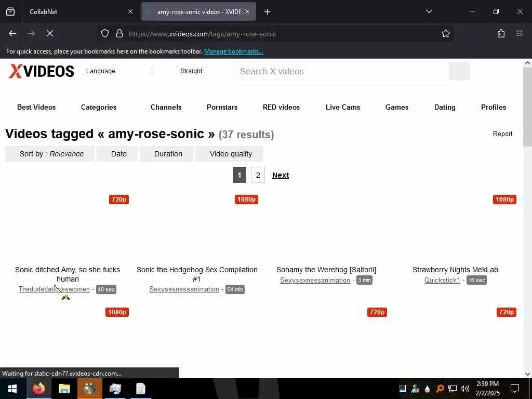Go to results page 2
This screenshot has height=399, width=532.
click(x=258, y=175)
